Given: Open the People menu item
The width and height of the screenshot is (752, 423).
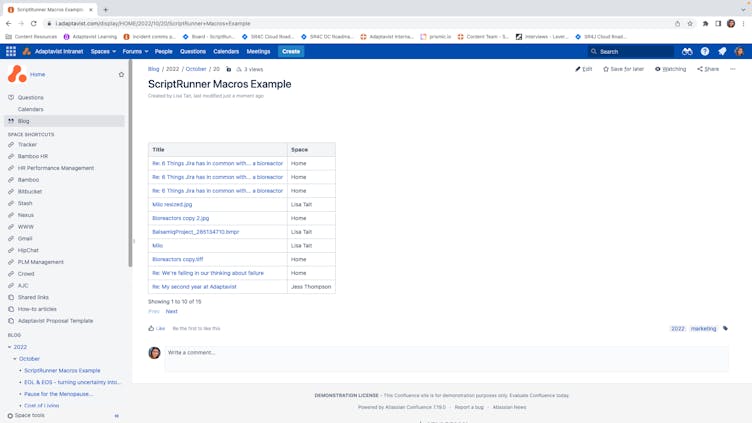Looking at the screenshot, I should (164, 51).
